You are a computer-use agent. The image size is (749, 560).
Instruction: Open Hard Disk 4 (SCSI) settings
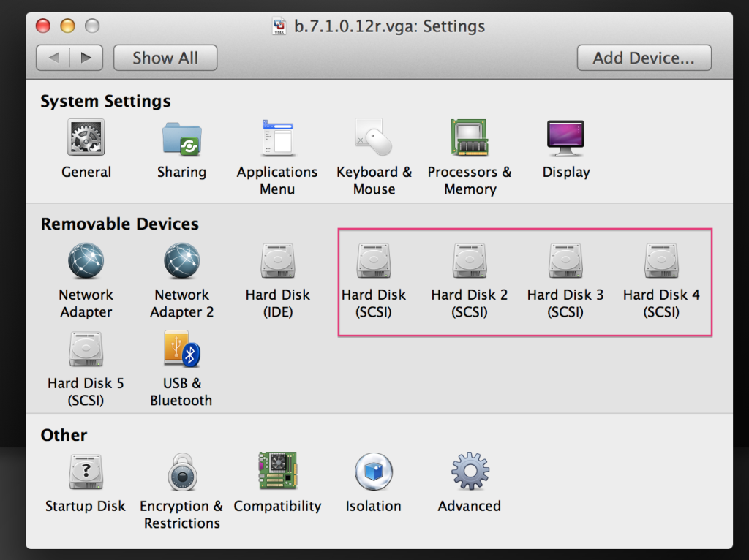661,262
